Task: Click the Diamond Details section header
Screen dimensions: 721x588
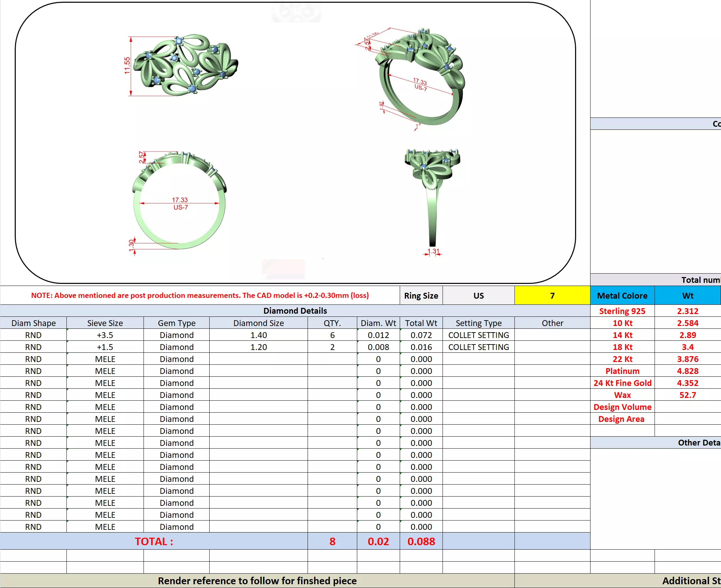Action: pos(295,311)
